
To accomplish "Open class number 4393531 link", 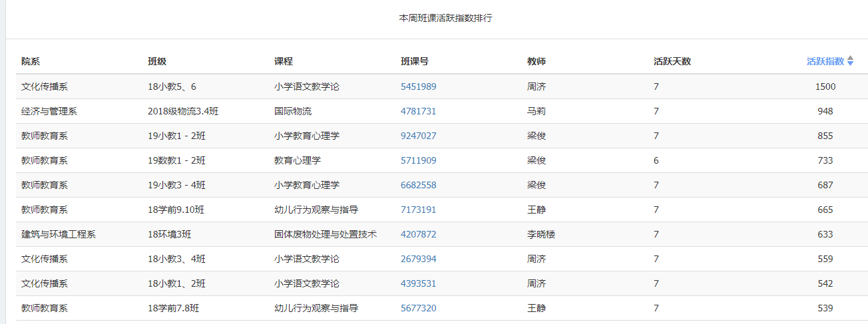I will coord(419,283).
